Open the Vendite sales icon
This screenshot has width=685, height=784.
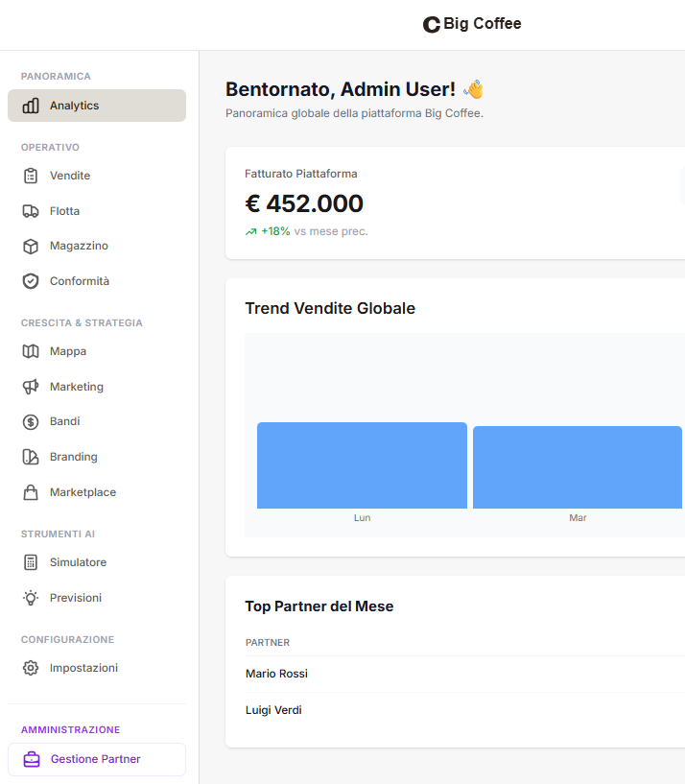point(29,176)
